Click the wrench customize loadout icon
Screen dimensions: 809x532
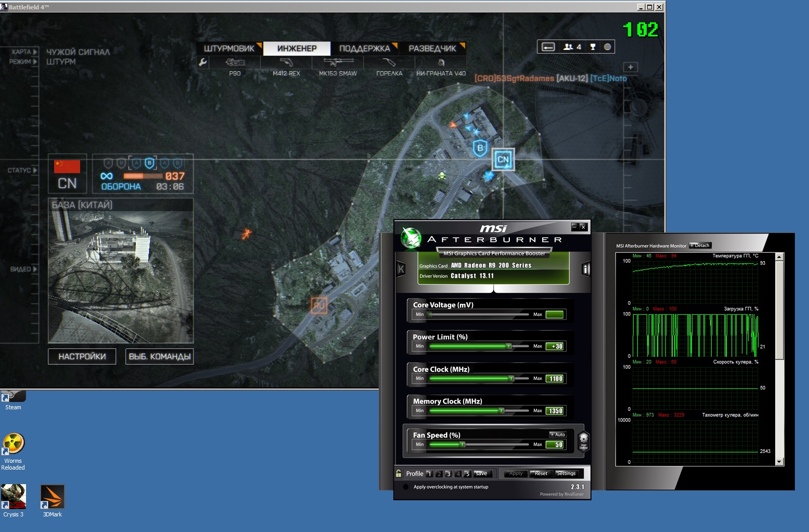pyautogui.click(x=203, y=62)
